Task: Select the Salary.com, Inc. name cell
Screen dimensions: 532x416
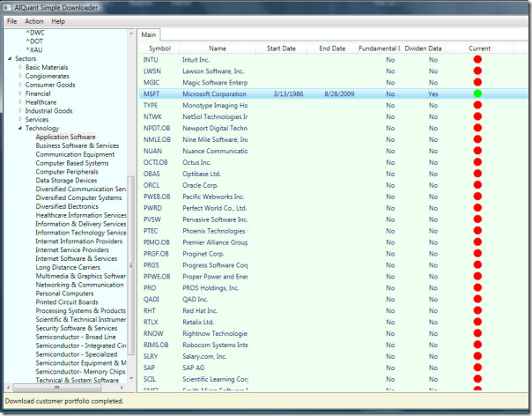Action: (204, 356)
